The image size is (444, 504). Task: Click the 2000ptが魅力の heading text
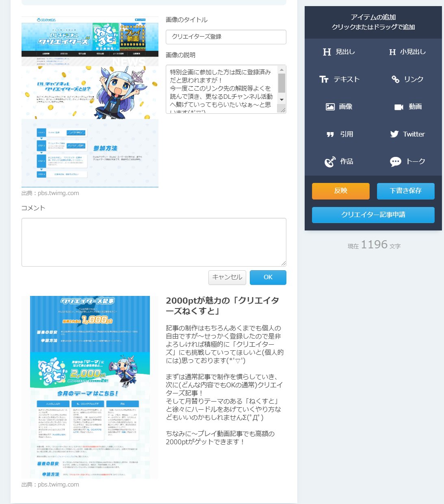click(223, 306)
